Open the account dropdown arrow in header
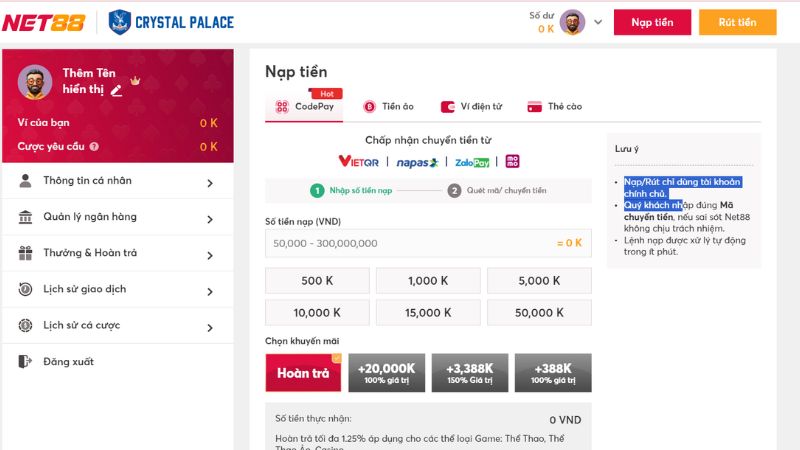Screen dimensions: 800x450 [598, 22]
